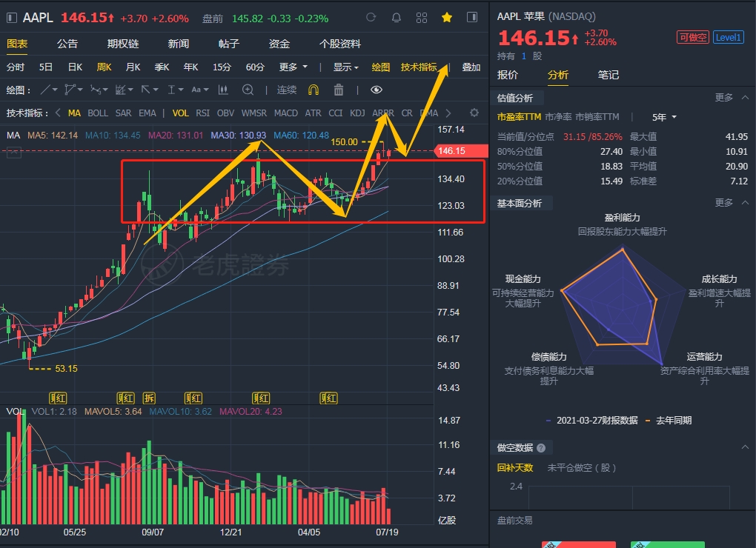Screen dimensions: 756x548
Task: Collapse the 基本面分析 section chevron
Action: [745, 203]
